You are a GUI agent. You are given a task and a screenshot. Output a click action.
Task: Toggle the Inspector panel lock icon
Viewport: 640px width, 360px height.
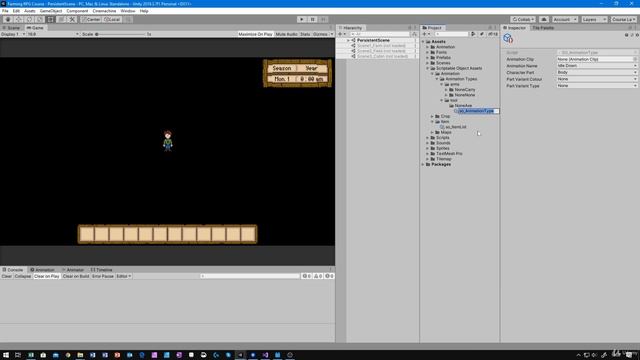point(630,28)
